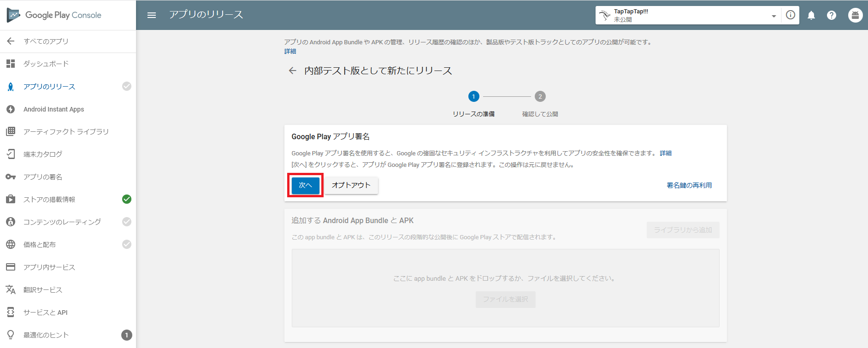868x348 pixels.
Task: Click the オプトアウト button
Action: (351, 185)
